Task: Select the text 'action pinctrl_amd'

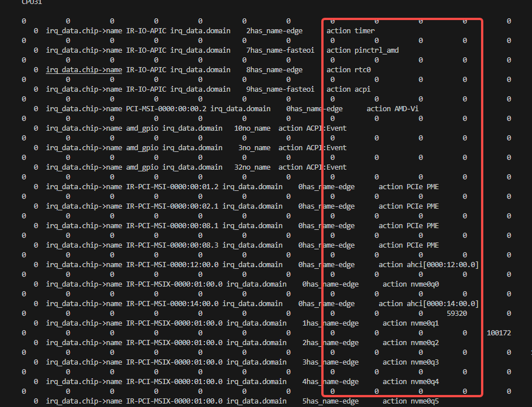Action: coord(362,50)
